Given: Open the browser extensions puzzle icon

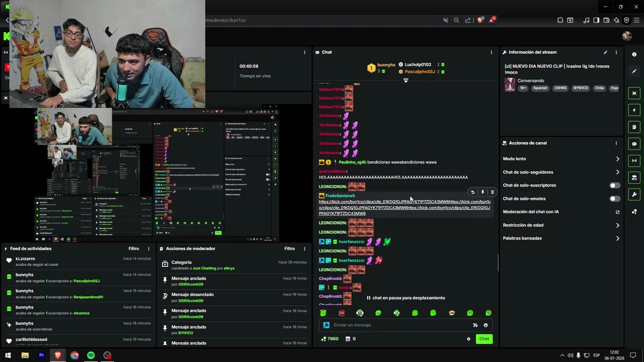Looking at the screenshot, I should click(560, 20).
